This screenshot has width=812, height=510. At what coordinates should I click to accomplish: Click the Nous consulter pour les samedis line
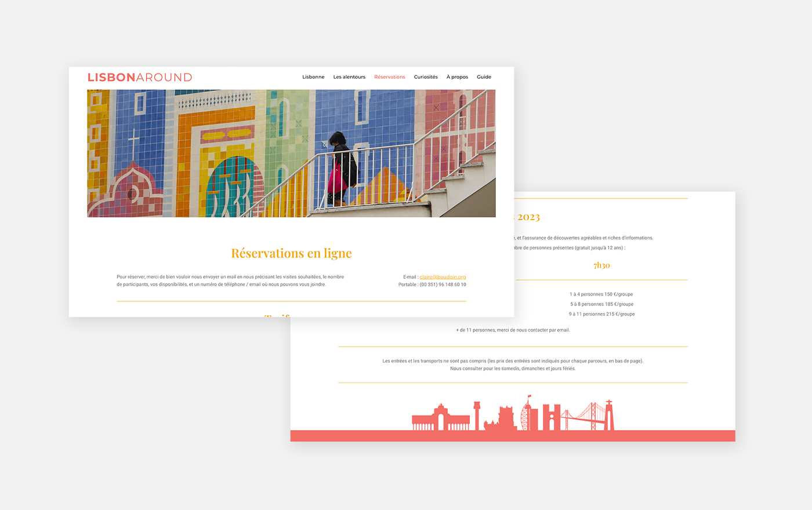[513, 369]
